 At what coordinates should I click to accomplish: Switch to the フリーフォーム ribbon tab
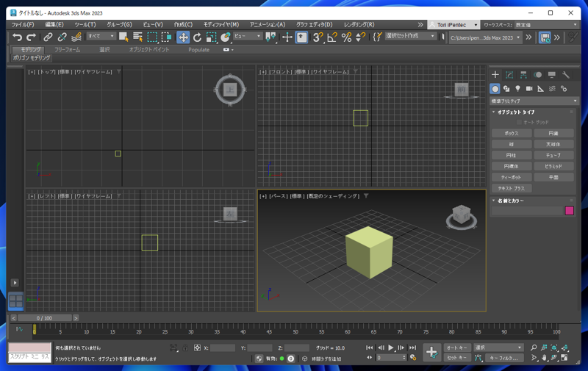click(67, 49)
